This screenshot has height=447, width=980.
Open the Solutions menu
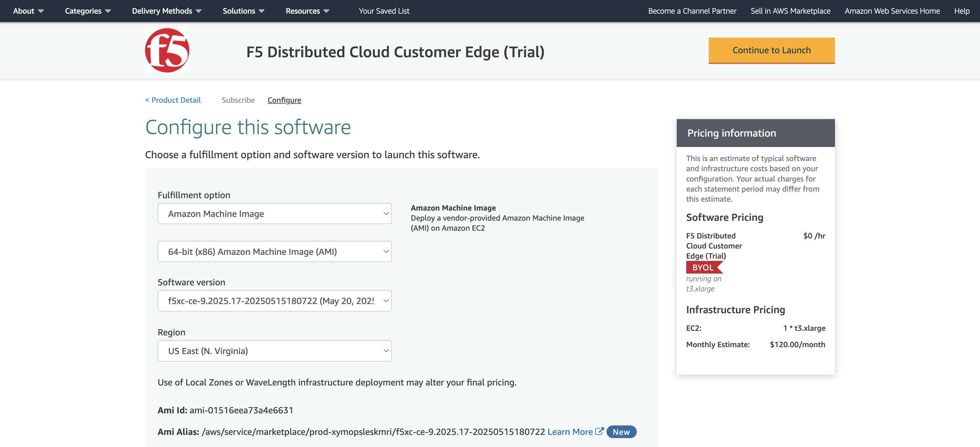coord(243,11)
